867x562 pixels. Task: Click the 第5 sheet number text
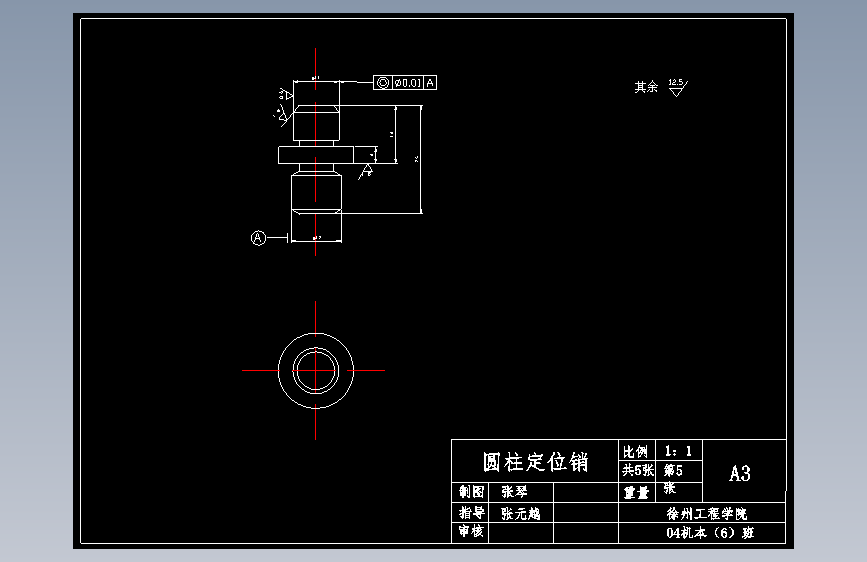click(673, 471)
